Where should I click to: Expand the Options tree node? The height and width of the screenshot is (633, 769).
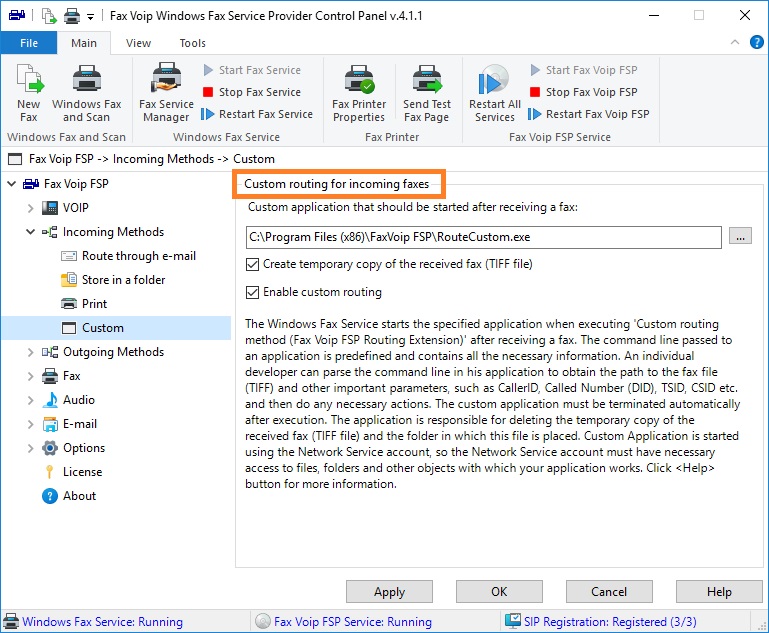point(30,449)
